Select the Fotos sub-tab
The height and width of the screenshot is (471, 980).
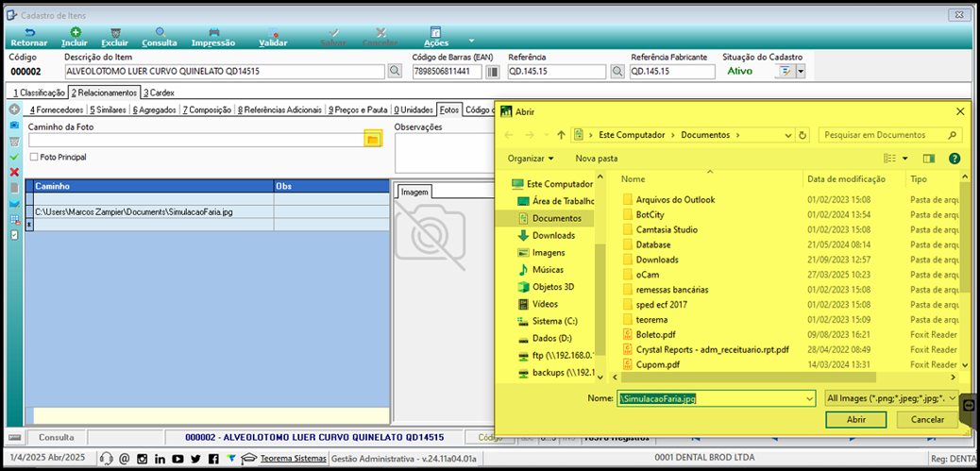click(x=449, y=109)
